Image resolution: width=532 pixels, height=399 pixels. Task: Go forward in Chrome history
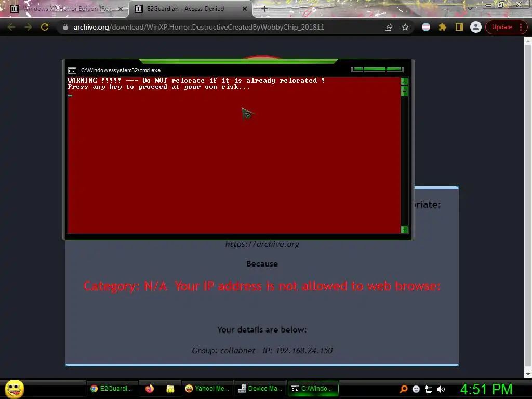pyautogui.click(x=28, y=27)
